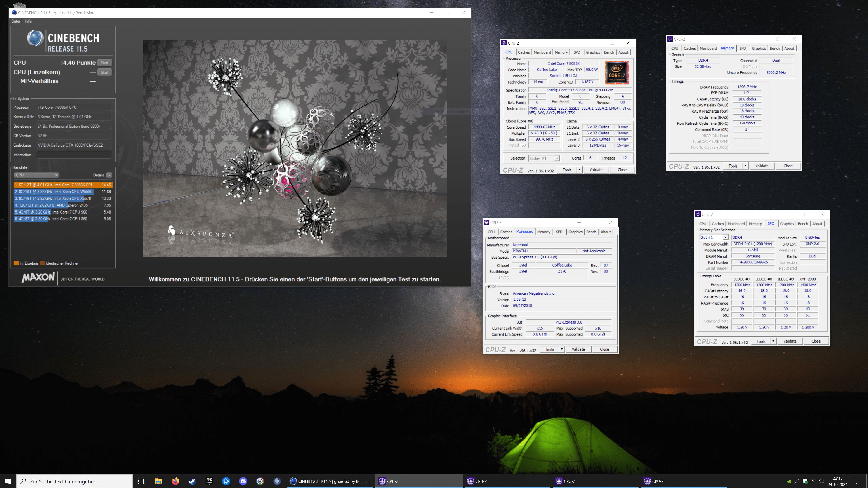Expand the Tools arrow in the CPU-Z Memory window

click(x=745, y=166)
